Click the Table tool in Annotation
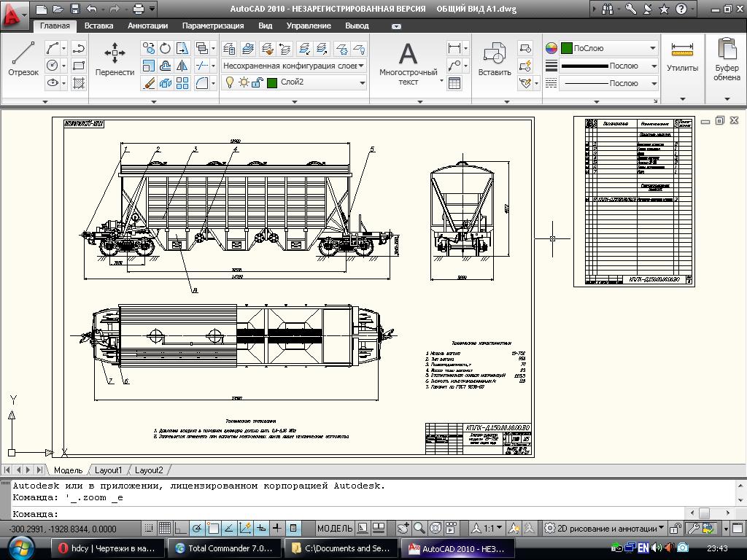 click(x=454, y=83)
